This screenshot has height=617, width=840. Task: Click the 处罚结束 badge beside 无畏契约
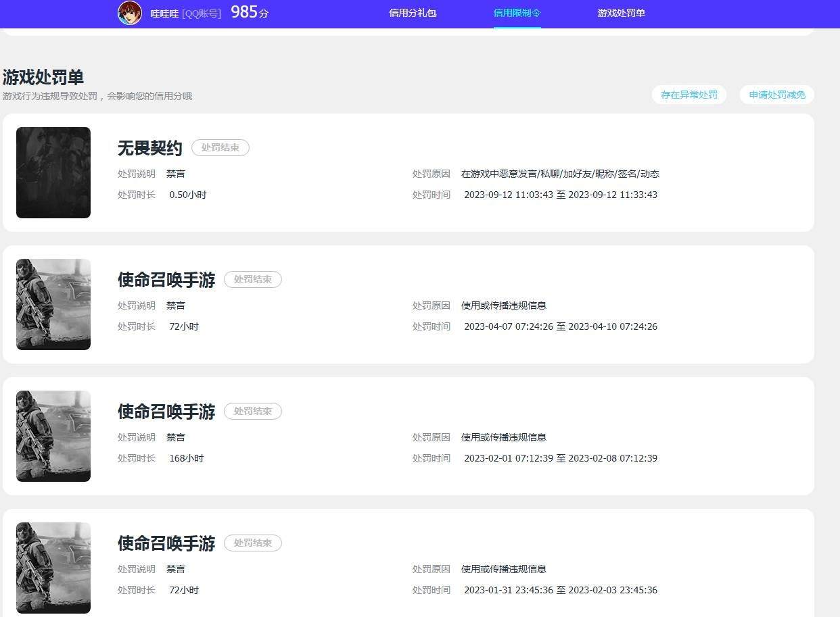tap(220, 147)
